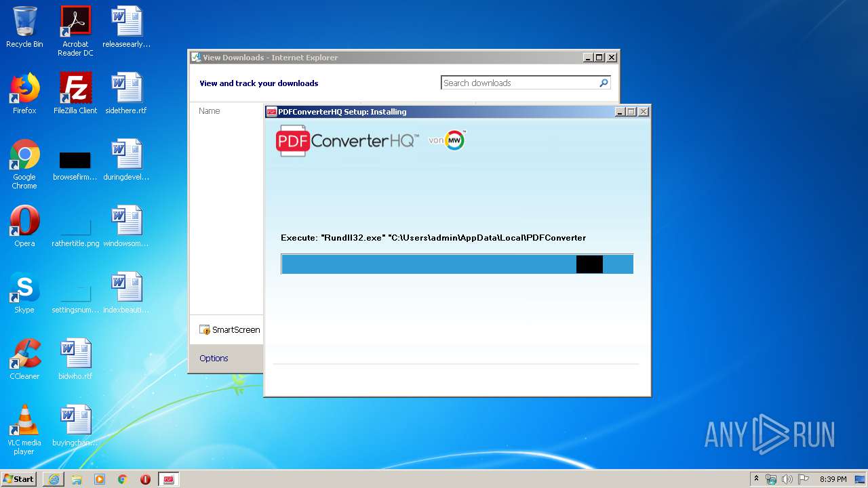Screen dimensions: 868x488
Task: Show hidden tray icons arrow
Action: pos(756,479)
